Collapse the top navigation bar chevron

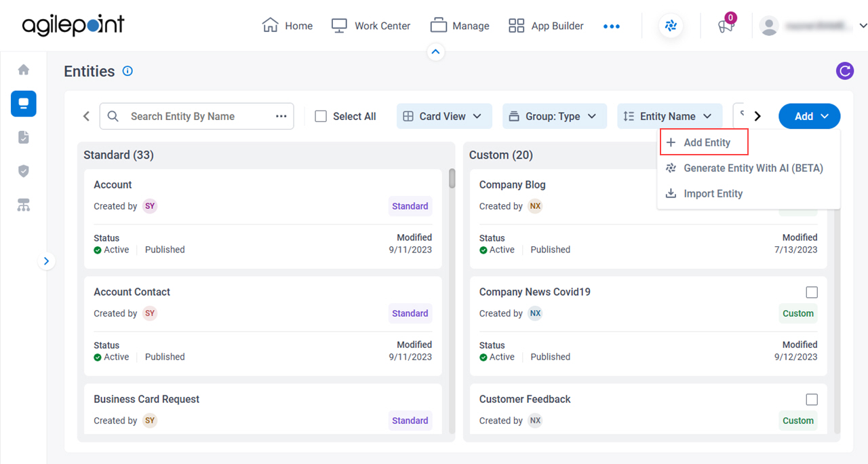(x=436, y=52)
